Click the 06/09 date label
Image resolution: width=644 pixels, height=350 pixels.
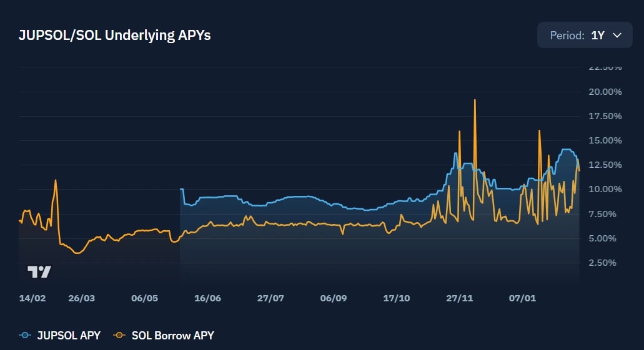point(334,298)
